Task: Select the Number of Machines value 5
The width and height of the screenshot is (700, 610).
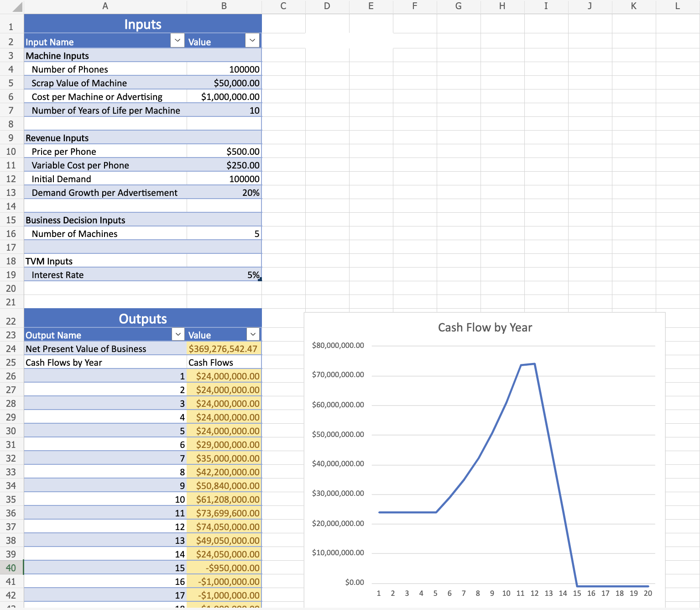Action: (224, 233)
